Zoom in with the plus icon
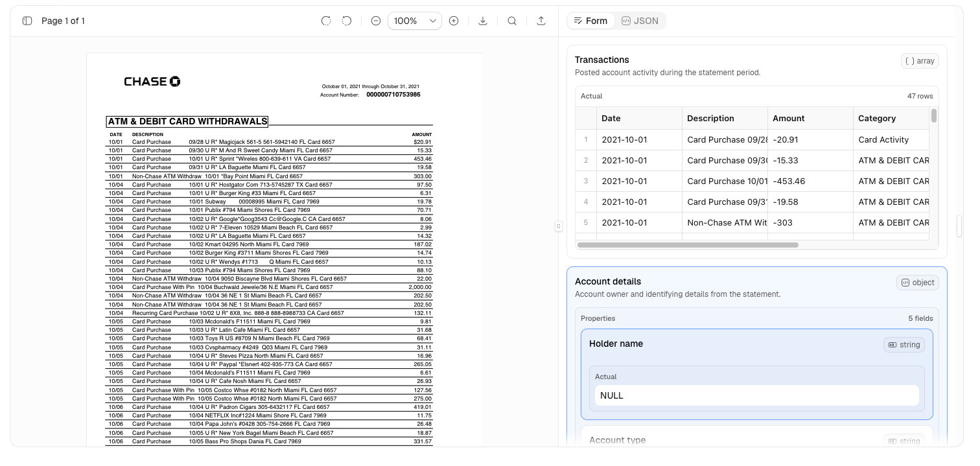 point(454,21)
